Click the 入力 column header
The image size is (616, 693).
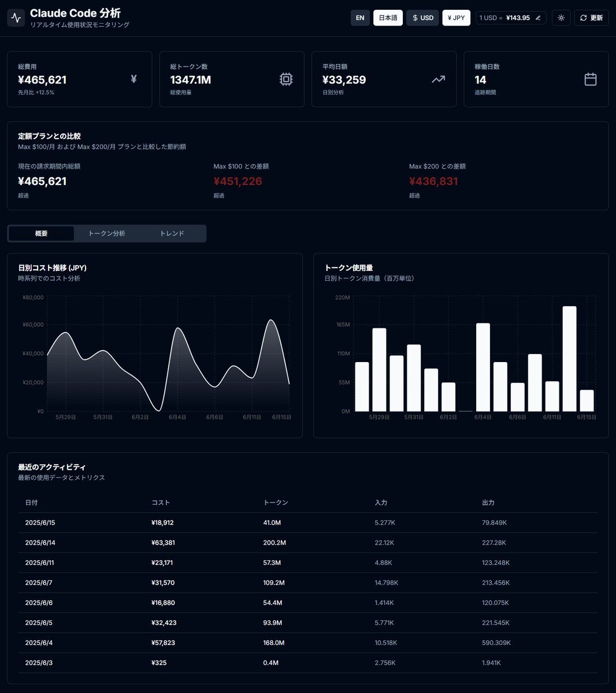pos(381,502)
